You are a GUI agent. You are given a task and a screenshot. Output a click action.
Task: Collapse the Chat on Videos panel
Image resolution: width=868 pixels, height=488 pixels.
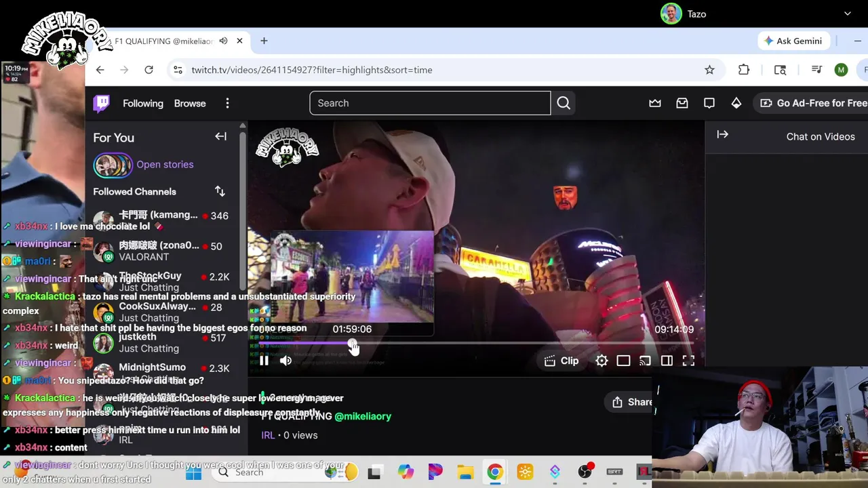722,134
